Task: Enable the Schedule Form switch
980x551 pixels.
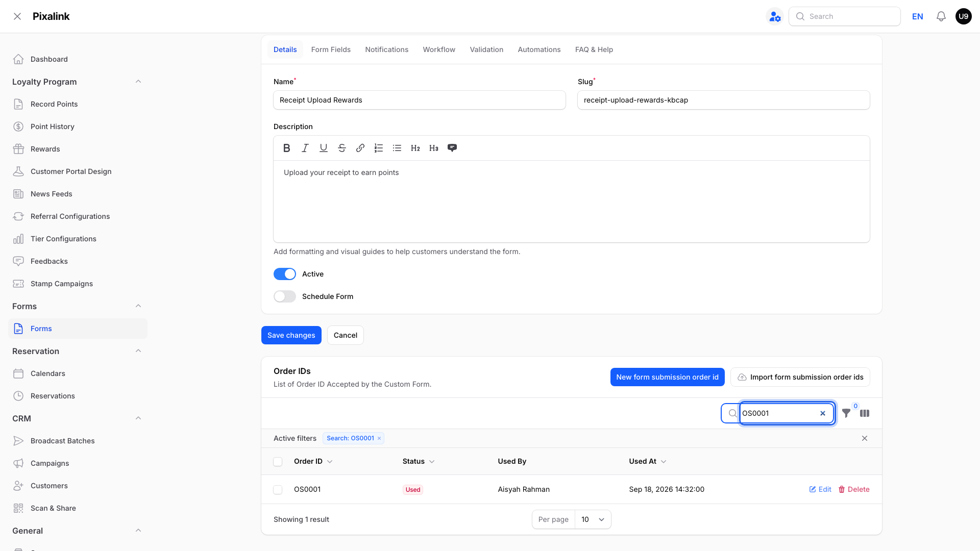Action: [x=285, y=296]
